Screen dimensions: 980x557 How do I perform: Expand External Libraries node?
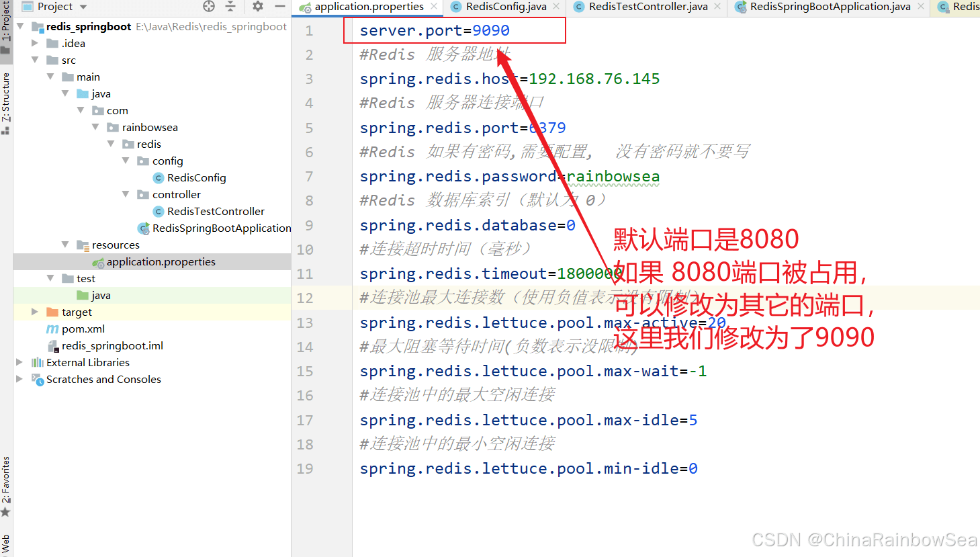pos(20,362)
